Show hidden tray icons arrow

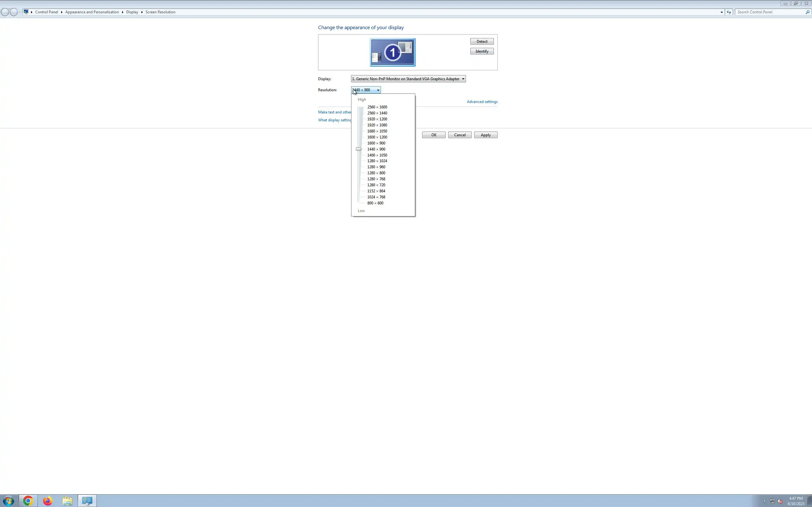tap(764, 501)
